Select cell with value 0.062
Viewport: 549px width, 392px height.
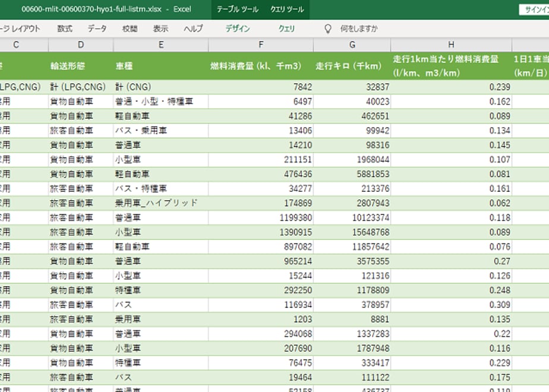[x=452, y=203]
